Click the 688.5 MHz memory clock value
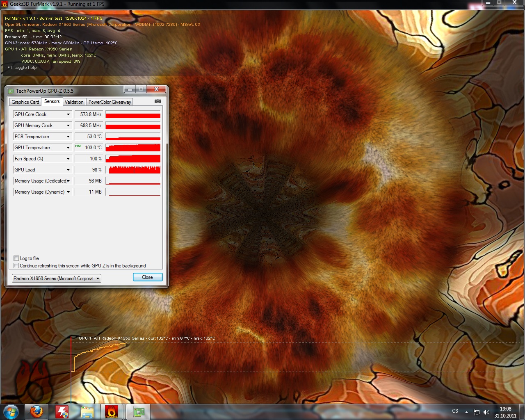The height and width of the screenshot is (420, 525). click(89, 126)
